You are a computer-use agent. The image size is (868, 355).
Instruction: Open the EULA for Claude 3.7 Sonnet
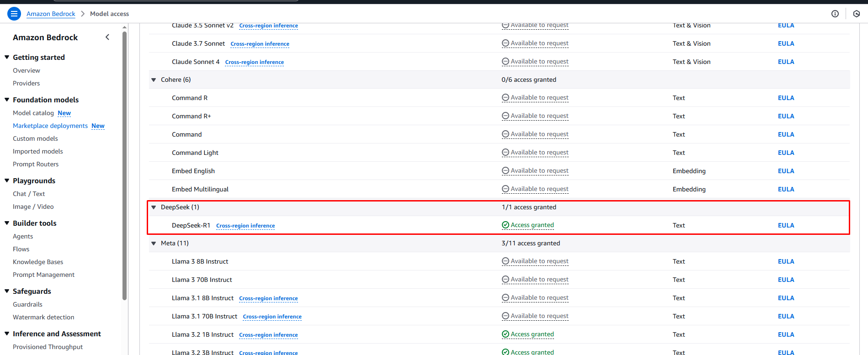click(786, 43)
